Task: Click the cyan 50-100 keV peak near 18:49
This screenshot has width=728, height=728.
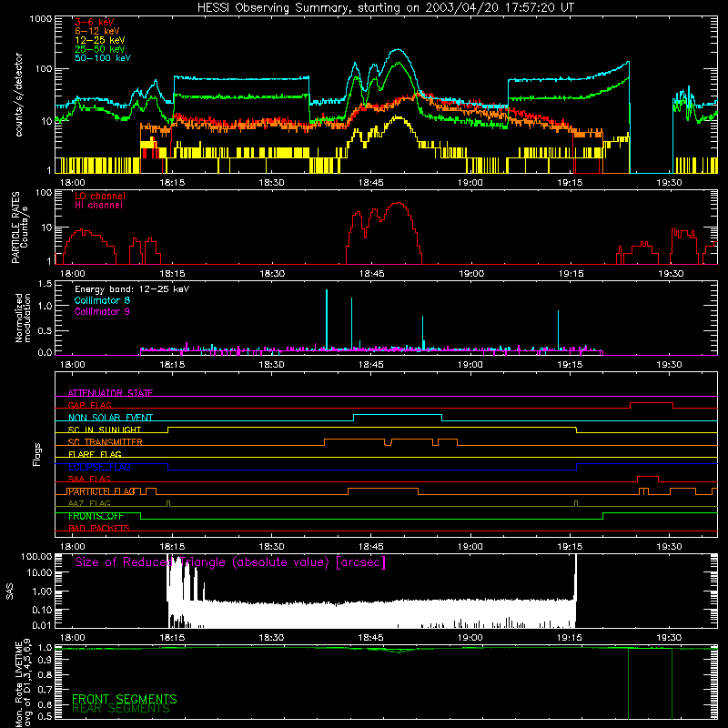Action: 398,49
